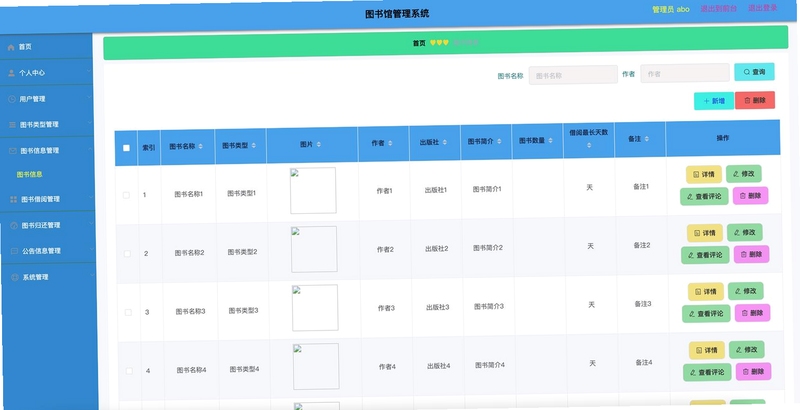Sort by the 出版社 column sort arrows

[444, 142]
